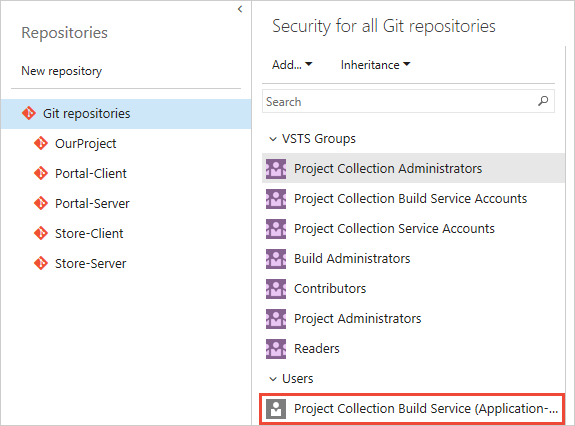Collapse the Repositories pane with the chevron
Viewport: 575px width, 426px height.
[240, 9]
